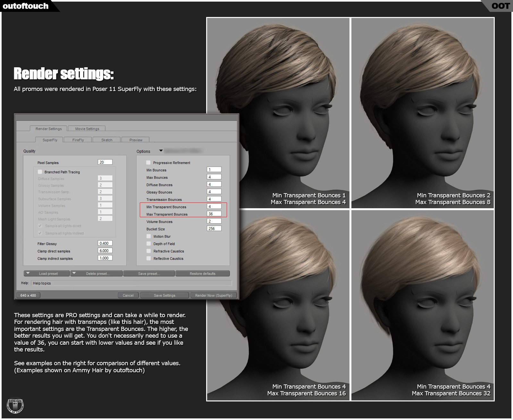Click the Clamp indirect samples field
The image size is (513, 420).
pyautogui.click(x=105, y=258)
